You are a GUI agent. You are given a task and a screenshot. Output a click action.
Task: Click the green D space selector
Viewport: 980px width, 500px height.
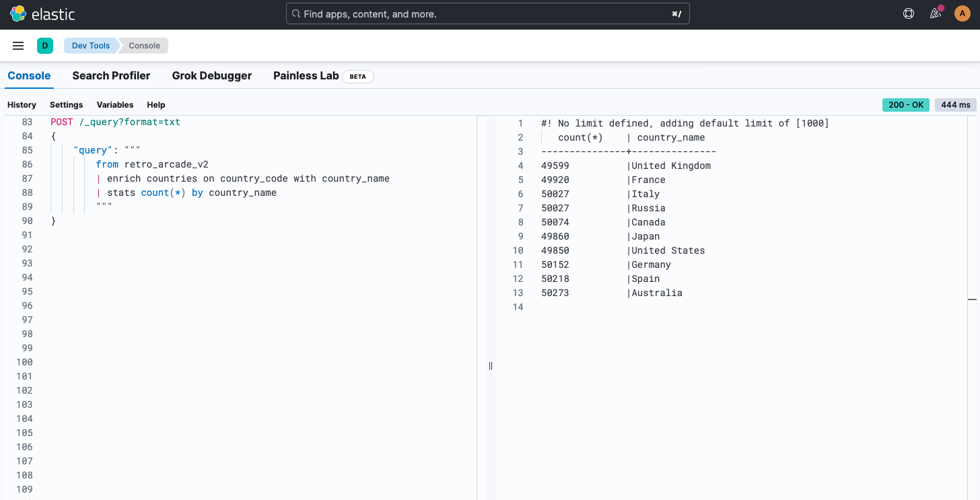45,46
